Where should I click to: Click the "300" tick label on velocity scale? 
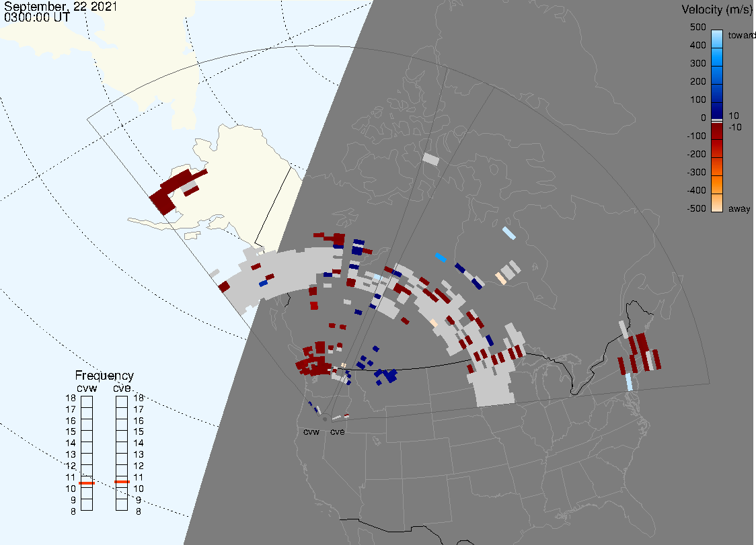pyautogui.click(x=697, y=63)
